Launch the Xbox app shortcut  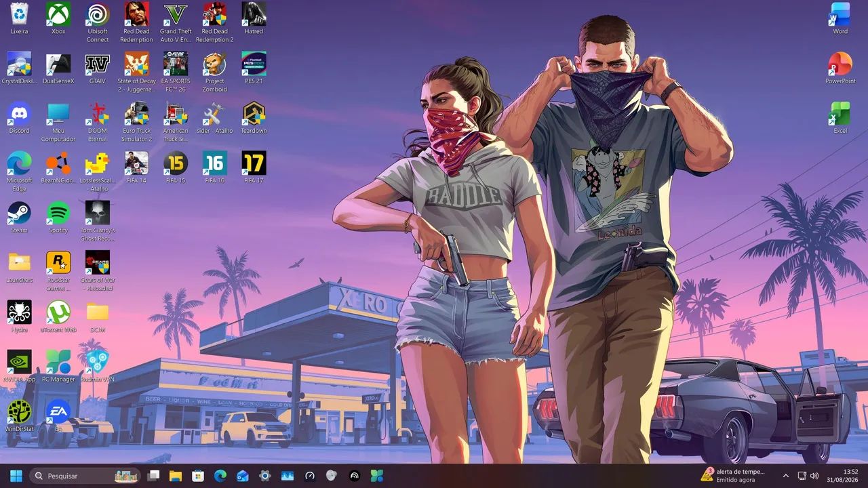point(58,18)
